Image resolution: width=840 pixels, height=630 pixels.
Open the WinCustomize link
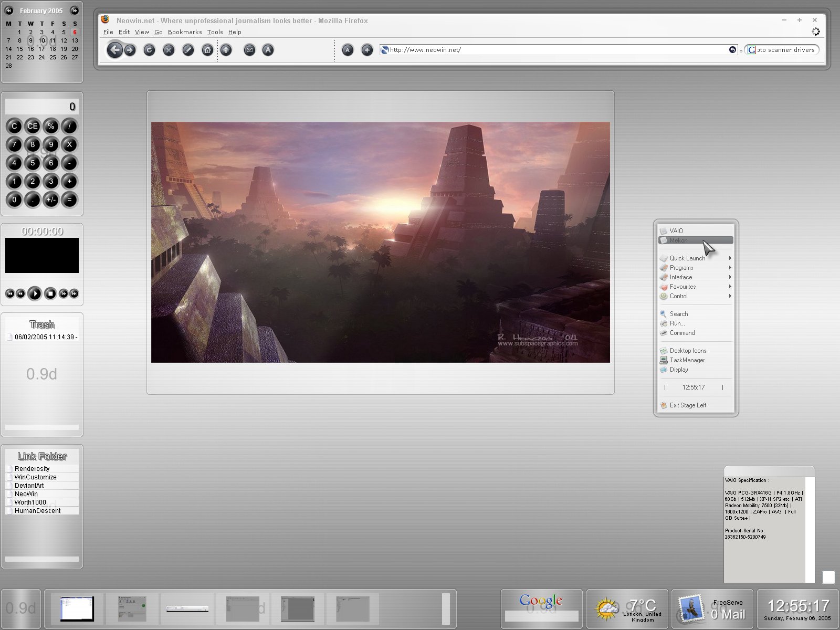42,477
